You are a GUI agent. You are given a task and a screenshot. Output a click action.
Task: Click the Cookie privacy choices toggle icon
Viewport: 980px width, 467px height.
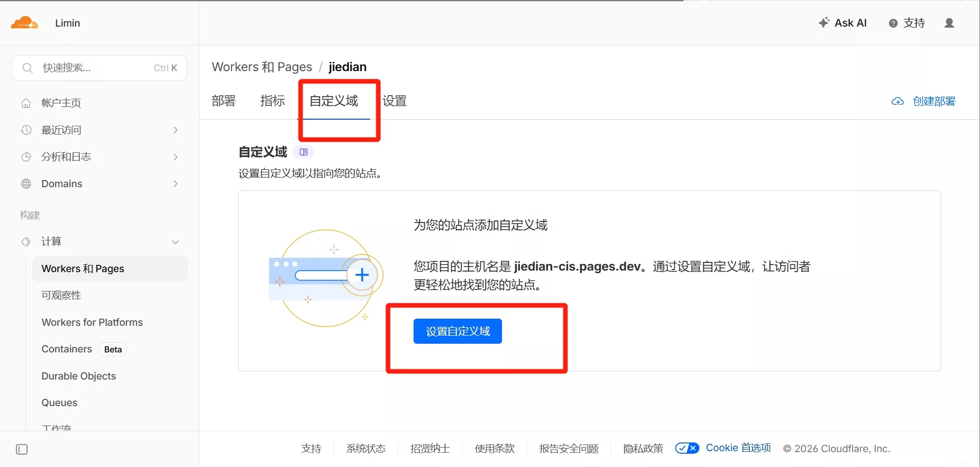(687, 448)
